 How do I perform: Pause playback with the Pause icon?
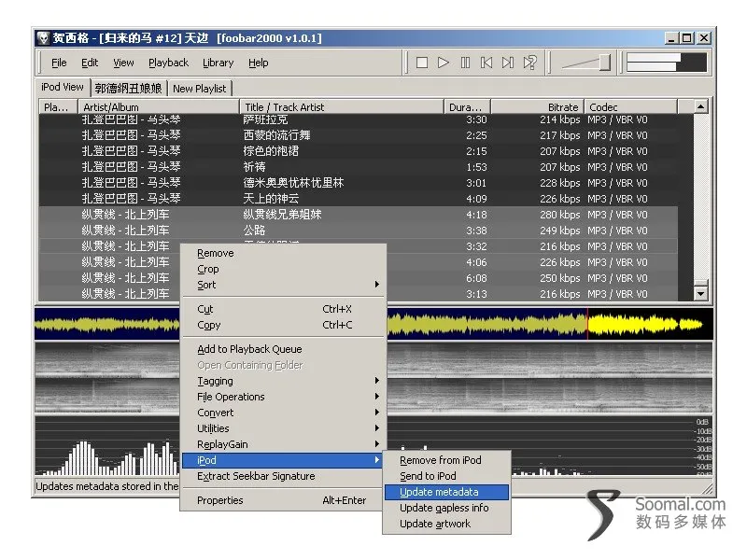(x=465, y=63)
